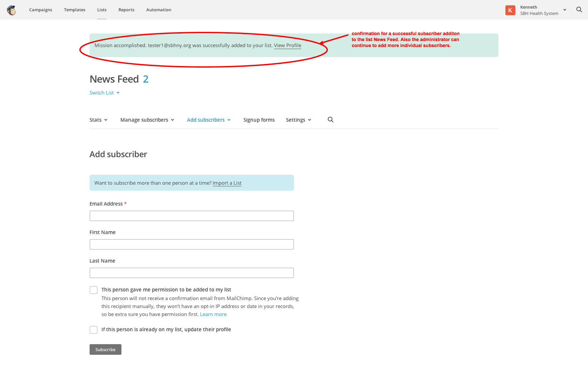The image size is (588, 376).
Task: Click the orange K account avatar
Action: pos(510,10)
